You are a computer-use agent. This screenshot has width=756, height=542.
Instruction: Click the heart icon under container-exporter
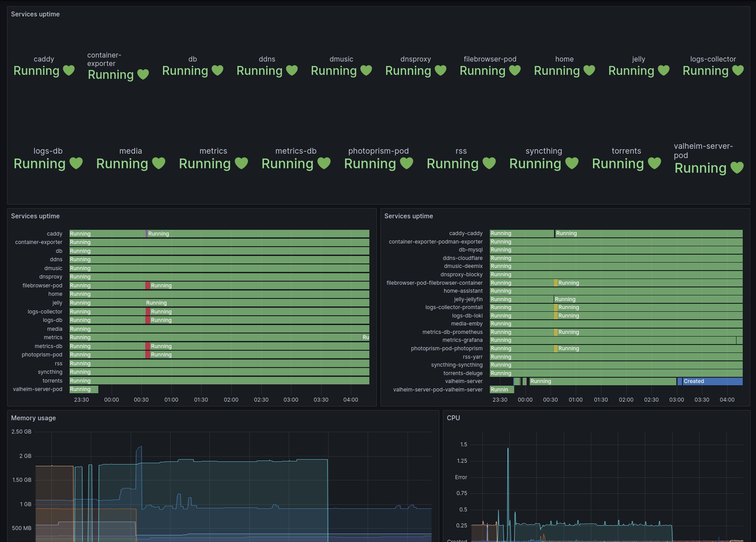[143, 74]
